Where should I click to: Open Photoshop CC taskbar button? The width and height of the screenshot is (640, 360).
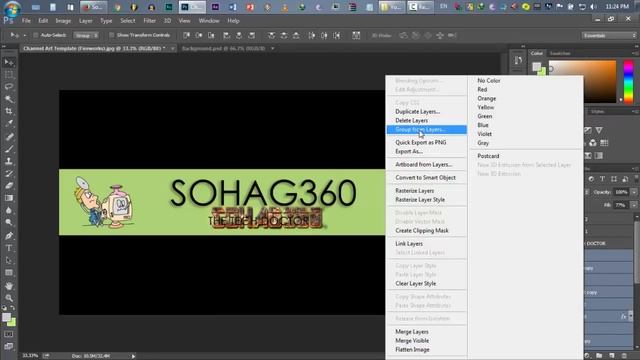point(192,7)
